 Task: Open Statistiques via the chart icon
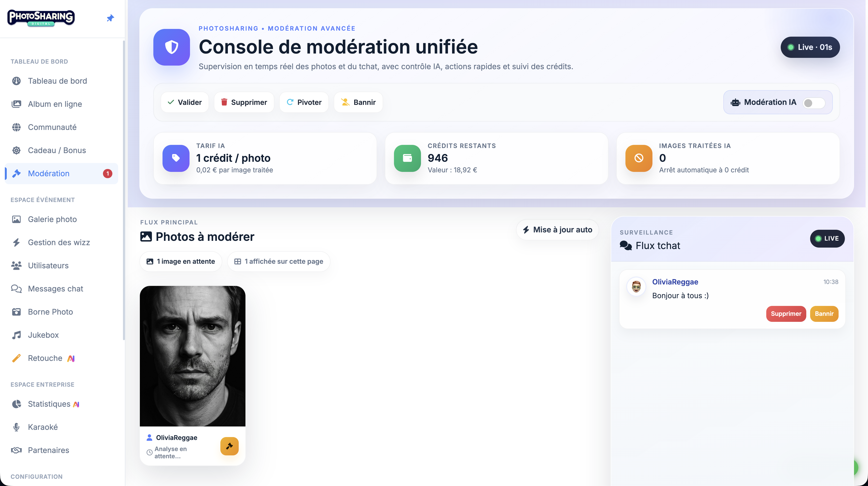click(x=16, y=404)
